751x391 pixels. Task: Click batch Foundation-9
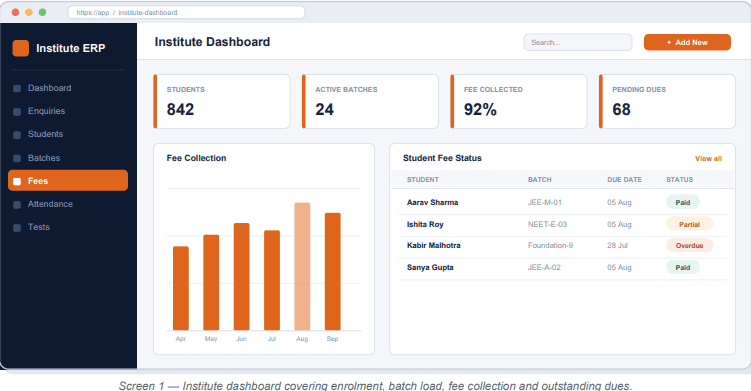[x=550, y=245]
